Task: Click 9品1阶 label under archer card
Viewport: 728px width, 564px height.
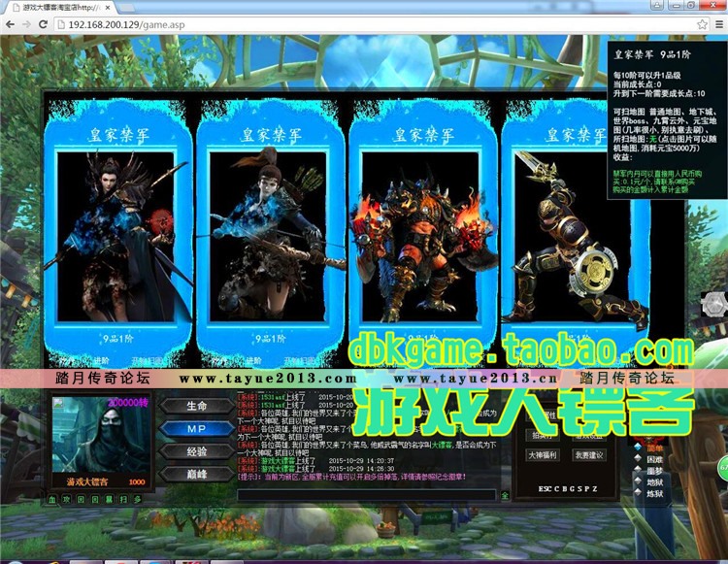Action: 270,339
